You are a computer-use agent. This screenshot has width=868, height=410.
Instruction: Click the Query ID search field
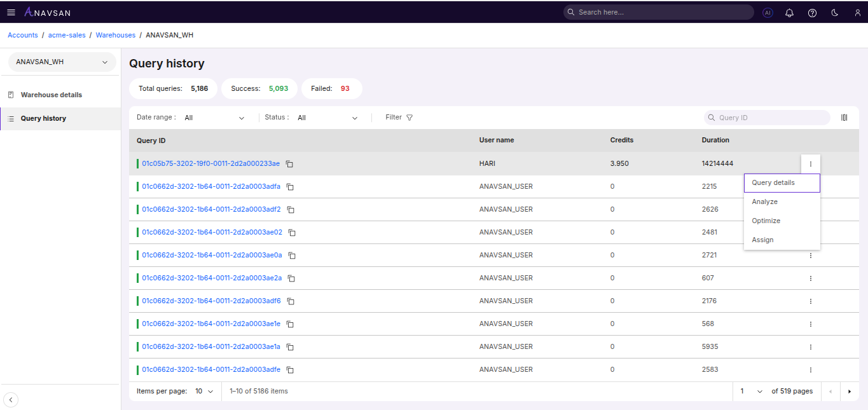(x=771, y=118)
